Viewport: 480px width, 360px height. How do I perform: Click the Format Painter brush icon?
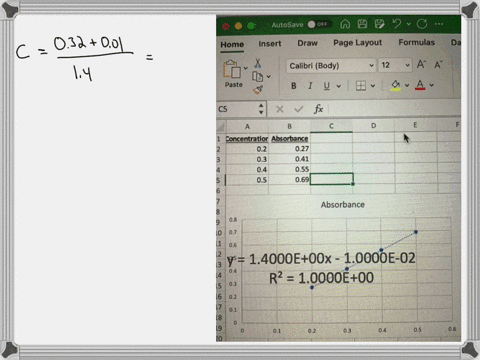click(258, 90)
